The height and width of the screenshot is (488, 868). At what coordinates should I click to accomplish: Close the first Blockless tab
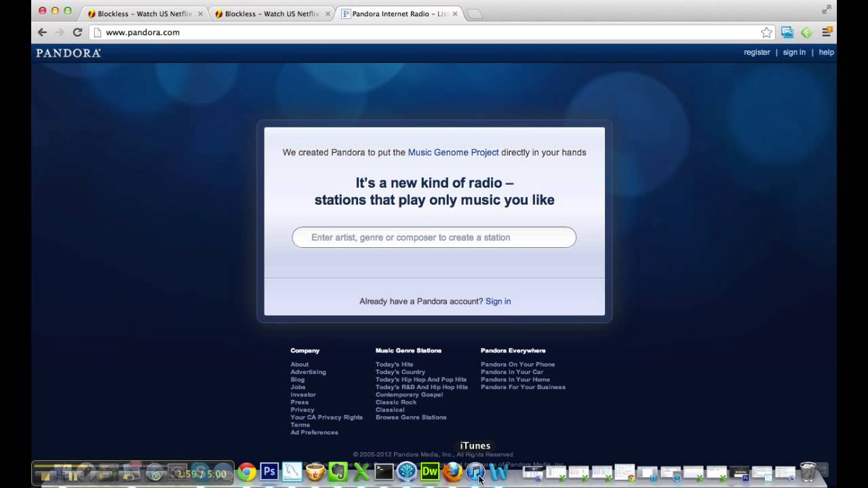click(x=200, y=14)
